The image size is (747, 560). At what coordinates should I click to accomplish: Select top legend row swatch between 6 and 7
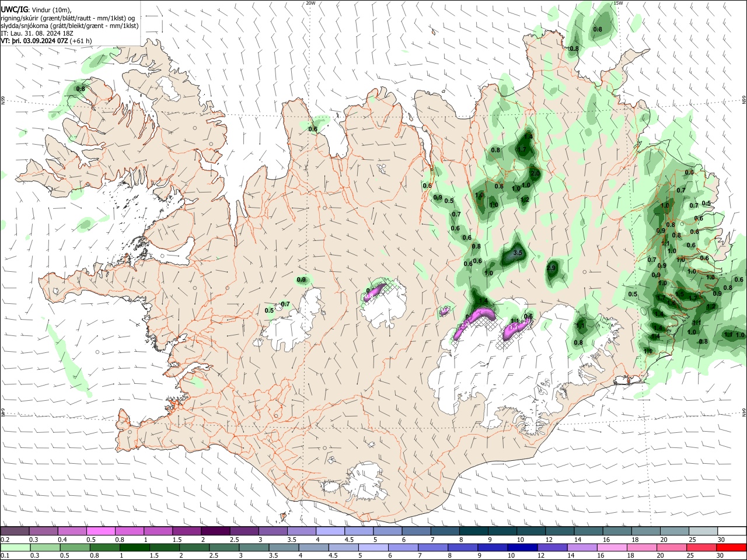[x=416, y=531]
